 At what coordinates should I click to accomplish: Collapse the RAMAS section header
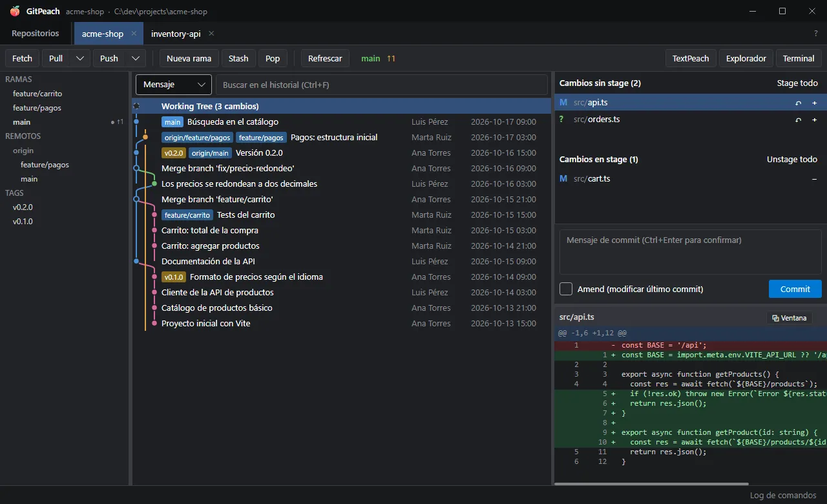pyautogui.click(x=18, y=79)
